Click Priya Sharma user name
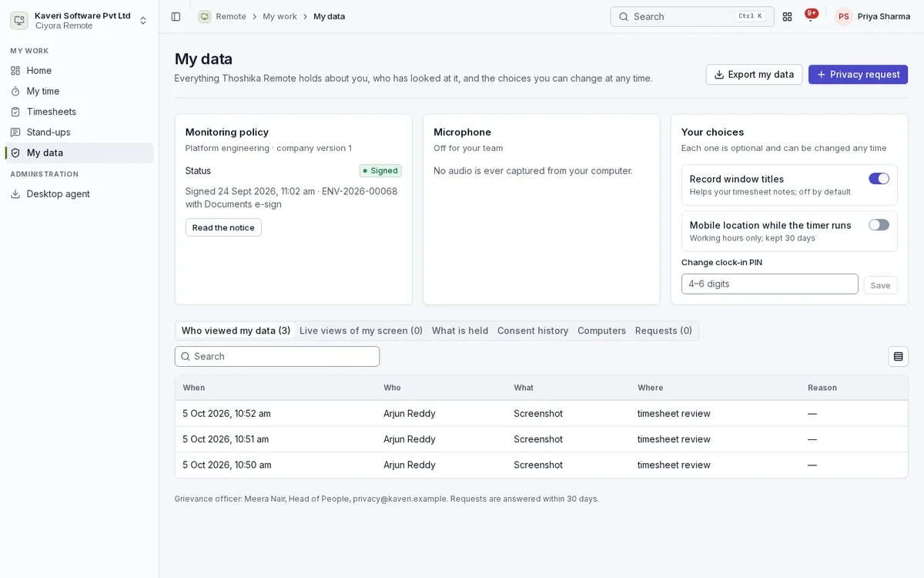The image size is (924, 578). point(884,16)
